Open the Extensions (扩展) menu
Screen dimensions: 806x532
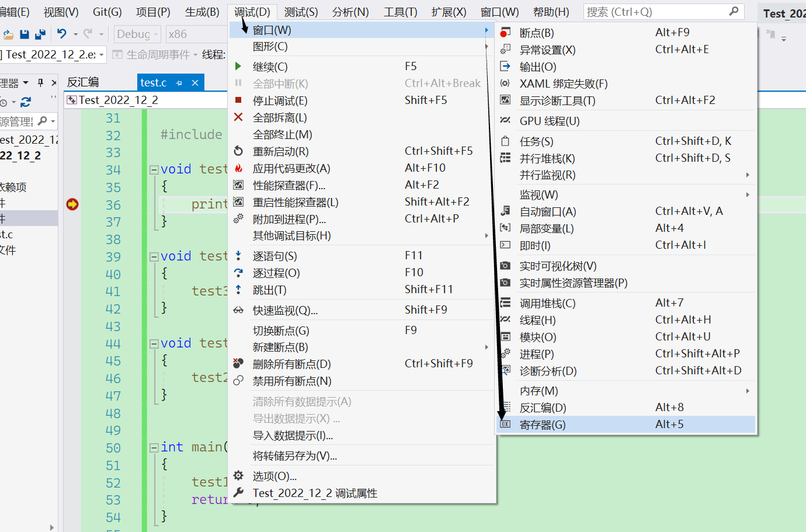449,12
